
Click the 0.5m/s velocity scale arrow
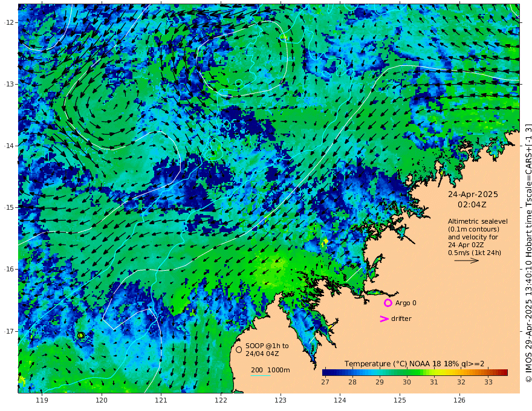point(467,261)
